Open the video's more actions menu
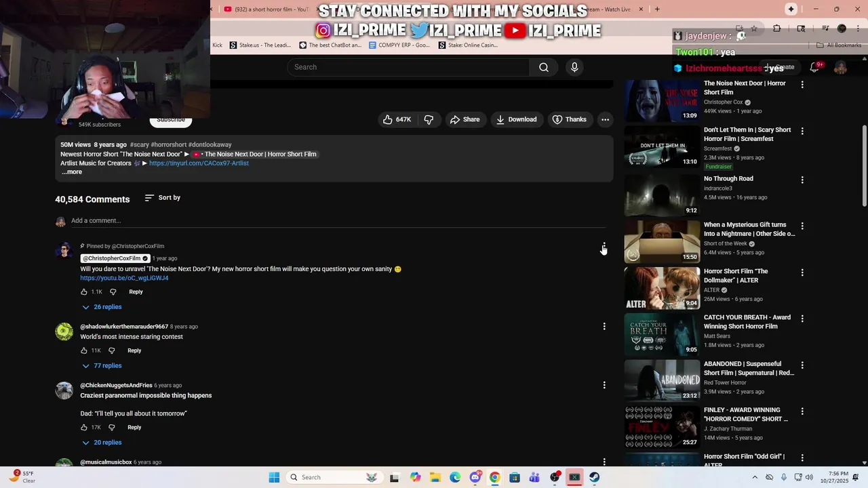This screenshot has width=868, height=488. point(605,119)
